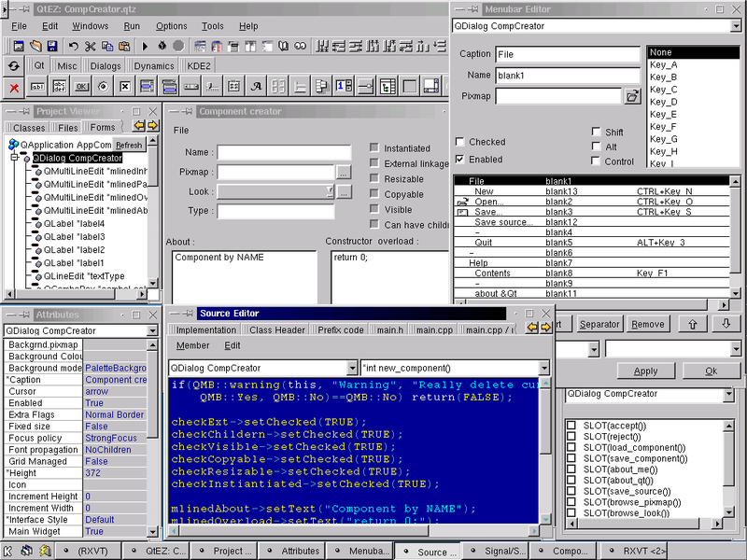Image resolution: width=747 pixels, height=560 pixels.
Task: Click the copy icon in toolbar
Action: (107, 46)
